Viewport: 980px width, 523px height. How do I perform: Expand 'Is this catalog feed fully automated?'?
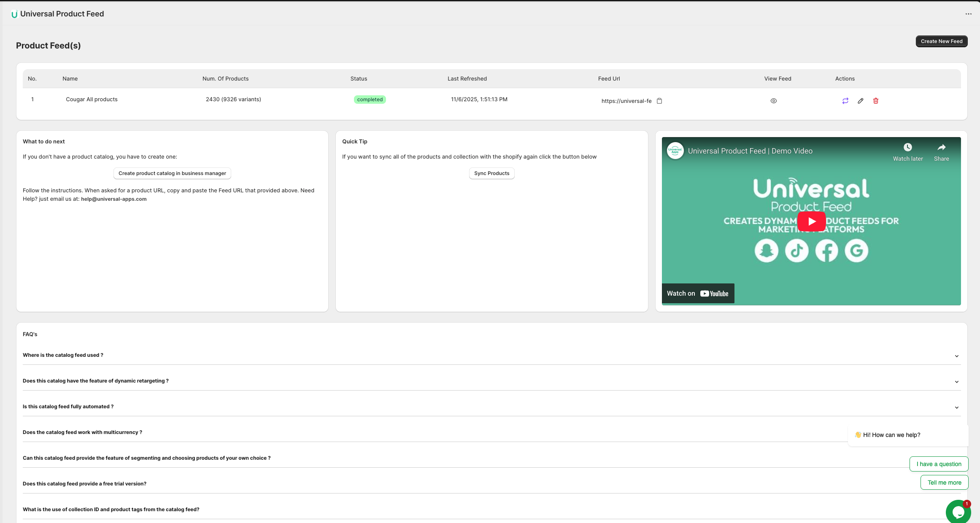coord(956,407)
